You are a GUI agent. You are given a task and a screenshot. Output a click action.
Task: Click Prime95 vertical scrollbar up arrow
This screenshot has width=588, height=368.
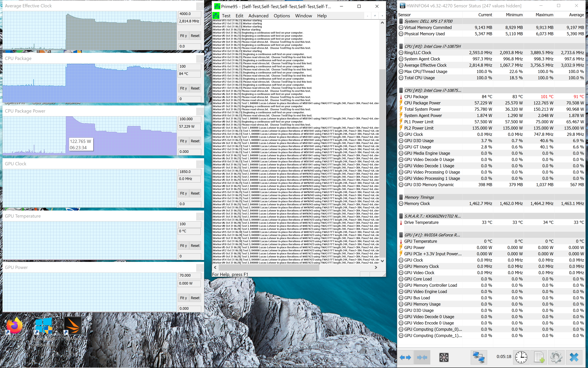coord(382,23)
